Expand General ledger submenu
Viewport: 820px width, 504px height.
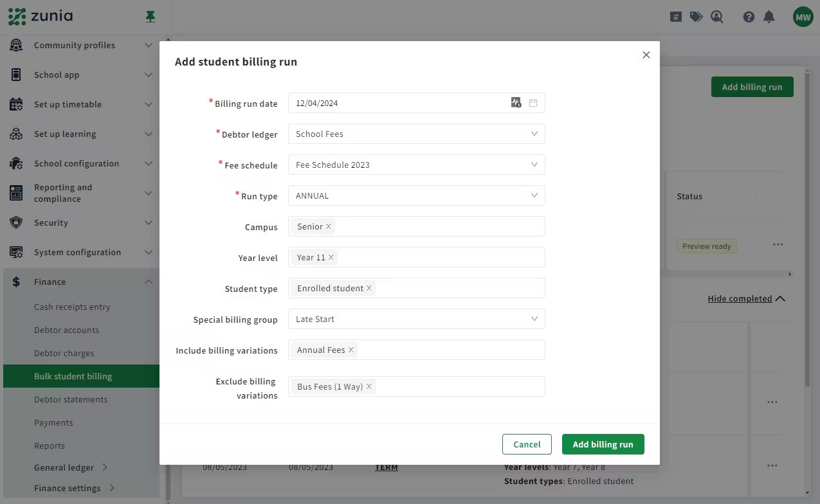pyautogui.click(x=105, y=467)
